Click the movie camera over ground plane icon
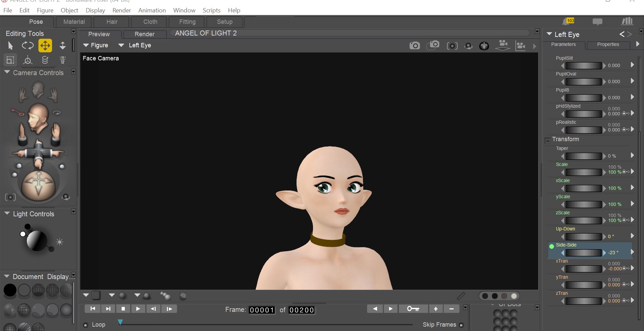This screenshot has width=644, height=331. coord(503,45)
